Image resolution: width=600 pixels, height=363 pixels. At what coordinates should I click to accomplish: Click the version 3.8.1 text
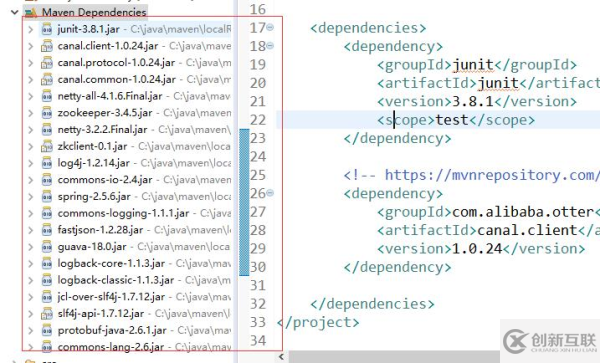pos(473,101)
